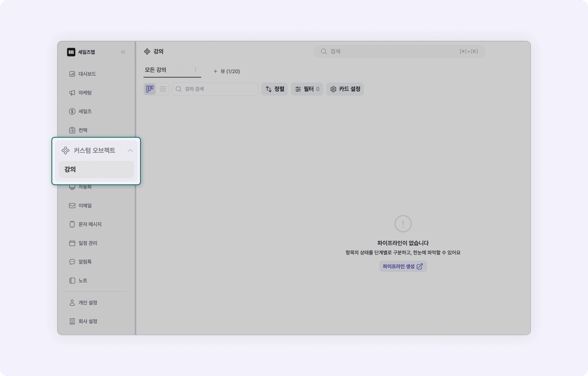Viewport: 588px width, 376px height.
Task: Click the 파이프라인 생성 link
Action: [403, 266]
